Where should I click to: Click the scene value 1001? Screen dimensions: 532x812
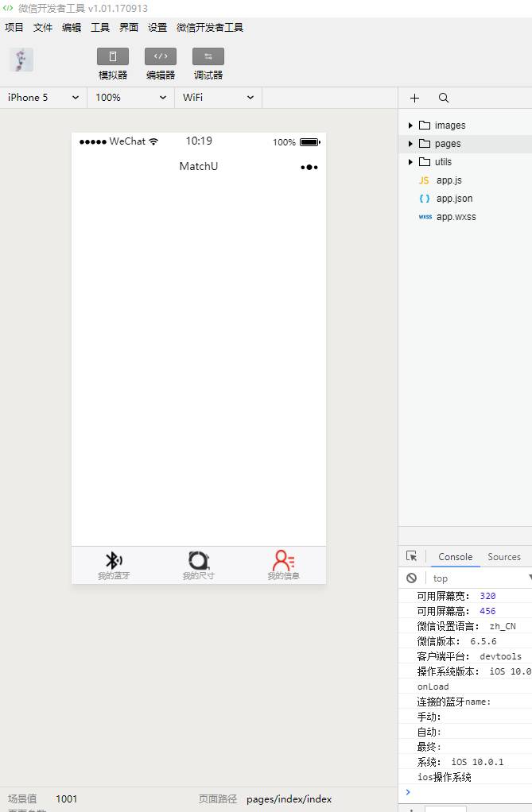pos(66,799)
